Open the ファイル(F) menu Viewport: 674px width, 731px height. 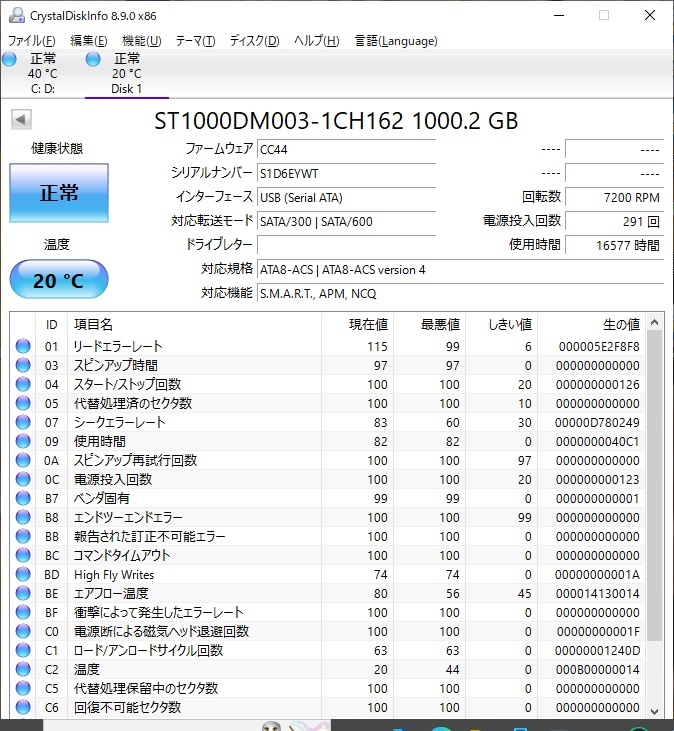point(31,41)
